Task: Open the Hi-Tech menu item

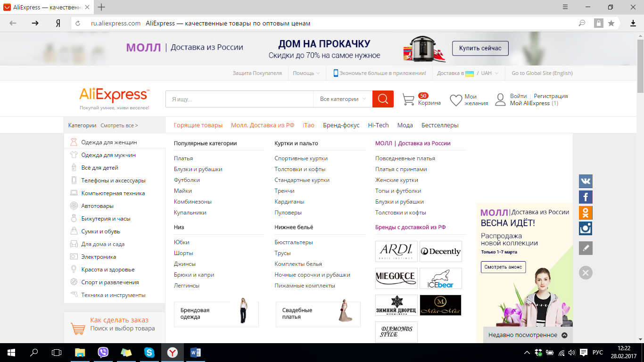Action: point(378,125)
